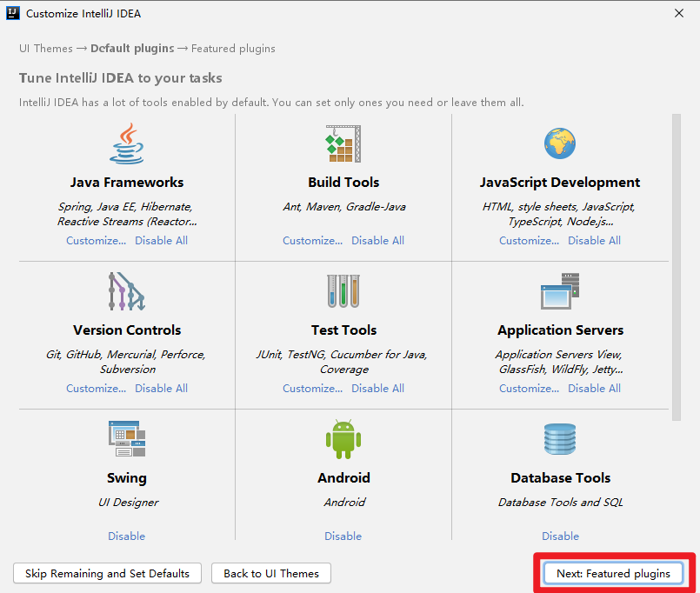Viewport: 700px width, 593px height.
Task: Open Customize for JavaScript Development
Action: tap(529, 241)
